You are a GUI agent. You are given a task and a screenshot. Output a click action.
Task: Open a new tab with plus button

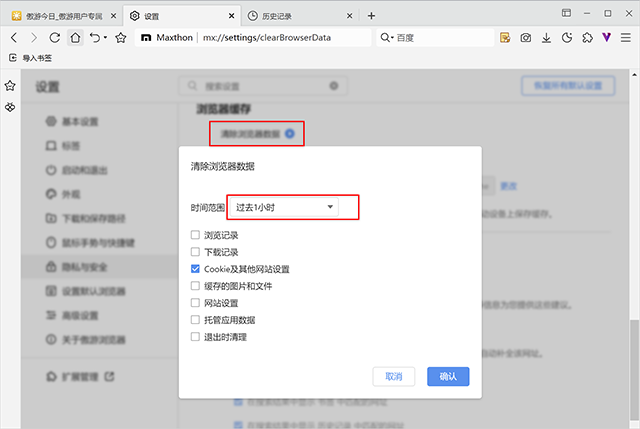[371, 16]
